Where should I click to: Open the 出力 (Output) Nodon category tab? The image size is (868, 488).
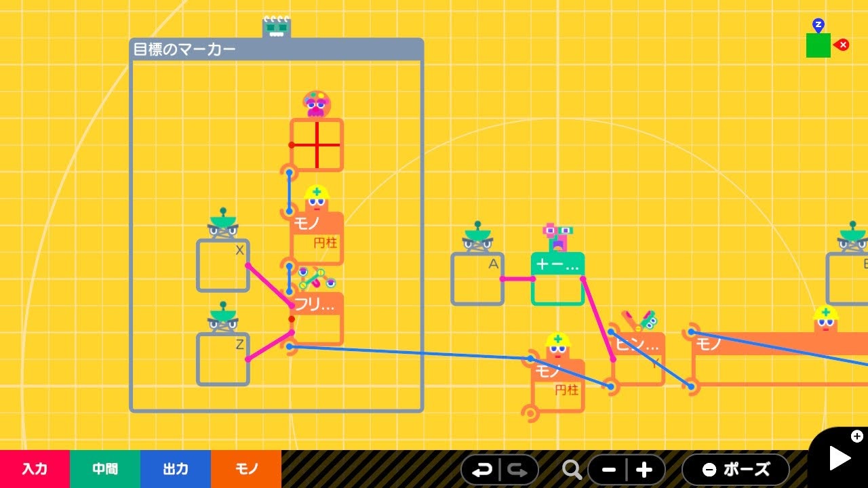coord(176,469)
